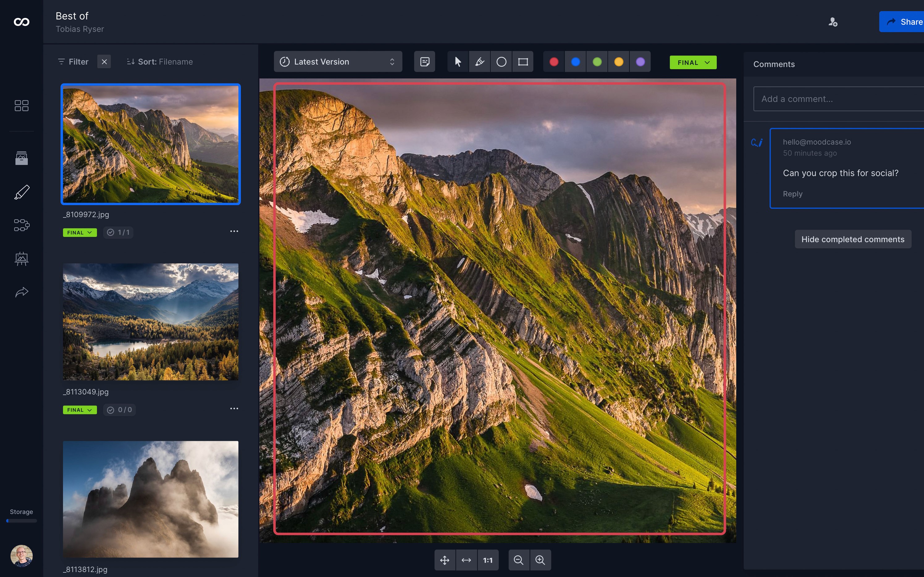
Task: Toggle 0/0 comments check on _8113049.jpg
Action: coord(120,410)
